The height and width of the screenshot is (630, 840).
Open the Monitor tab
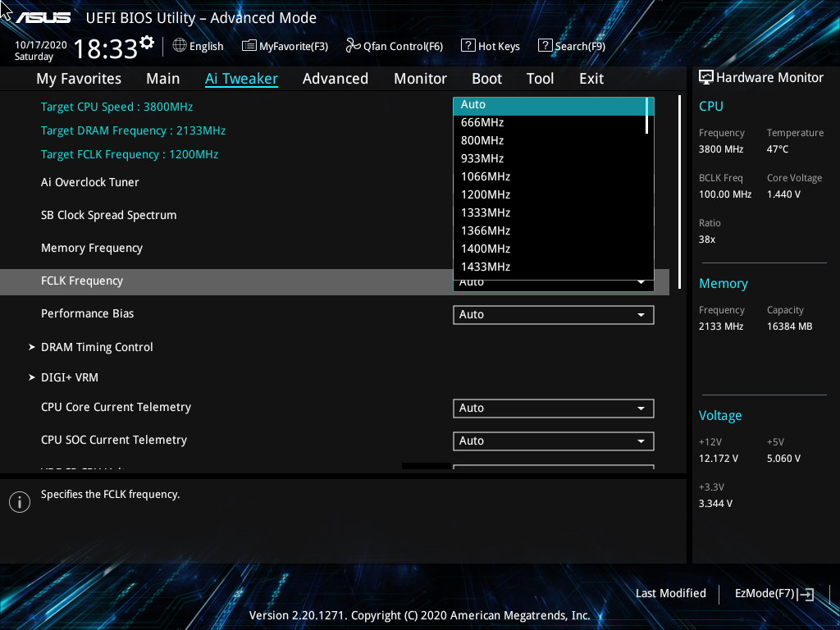coord(421,79)
